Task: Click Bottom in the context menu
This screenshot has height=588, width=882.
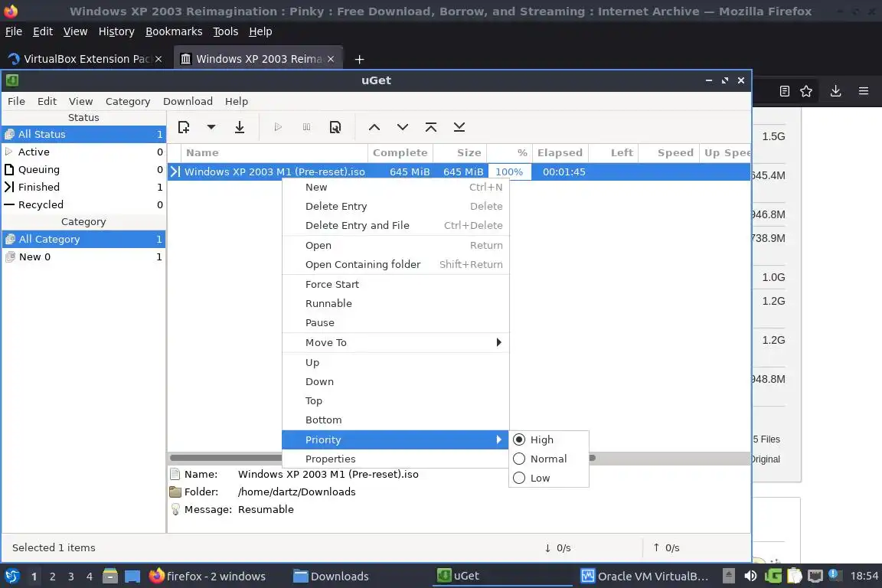Action: tap(395, 420)
